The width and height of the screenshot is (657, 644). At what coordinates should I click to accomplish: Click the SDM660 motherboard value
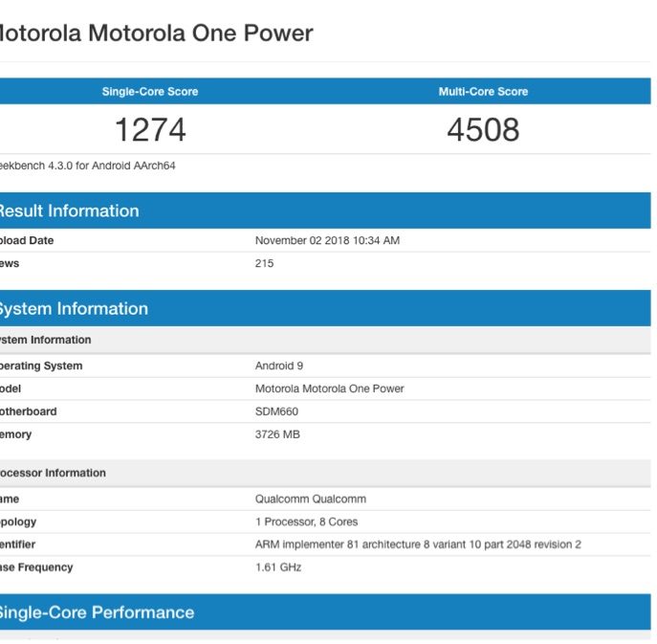coord(277,411)
